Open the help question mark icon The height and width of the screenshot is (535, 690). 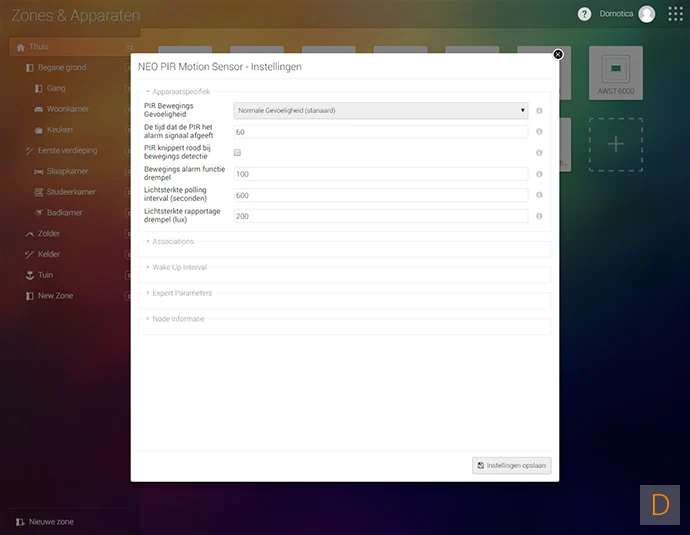[584, 14]
